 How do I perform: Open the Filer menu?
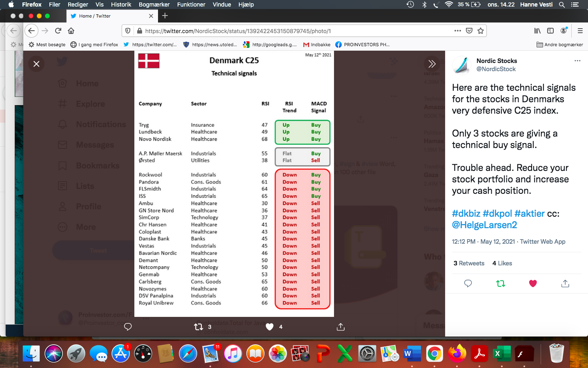coord(55,4)
